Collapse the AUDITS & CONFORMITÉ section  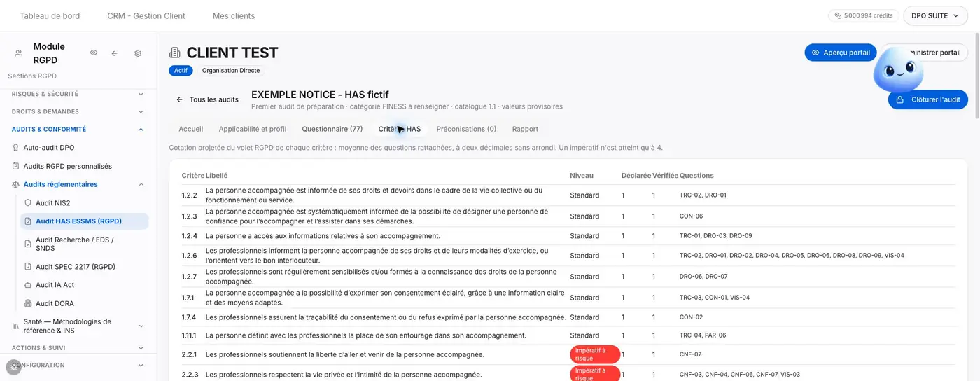coord(141,130)
